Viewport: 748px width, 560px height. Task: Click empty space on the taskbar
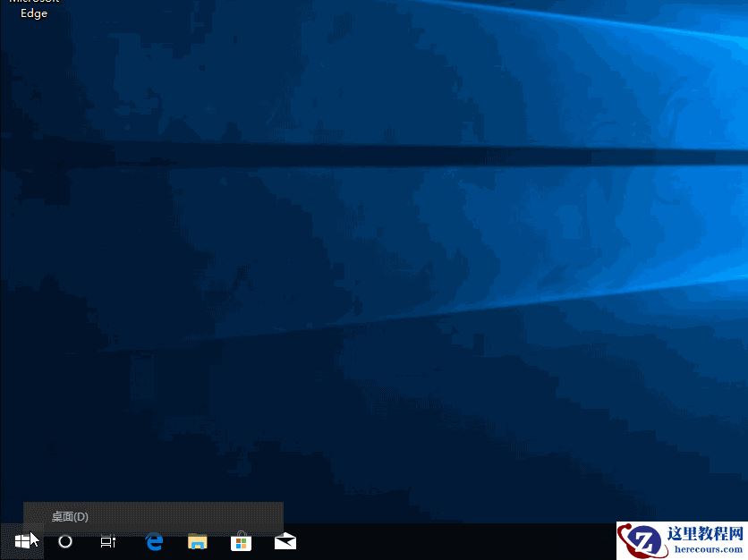click(x=447, y=541)
